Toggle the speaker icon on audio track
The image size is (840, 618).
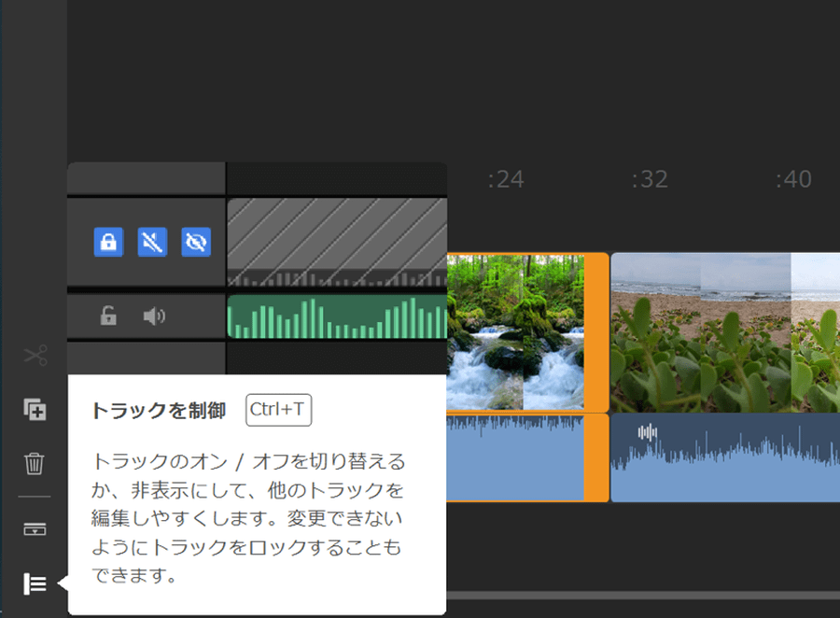[x=154, y=316]
